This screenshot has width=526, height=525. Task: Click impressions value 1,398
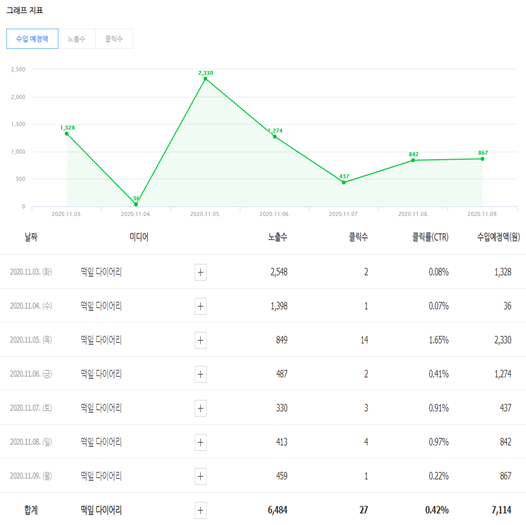279,306
